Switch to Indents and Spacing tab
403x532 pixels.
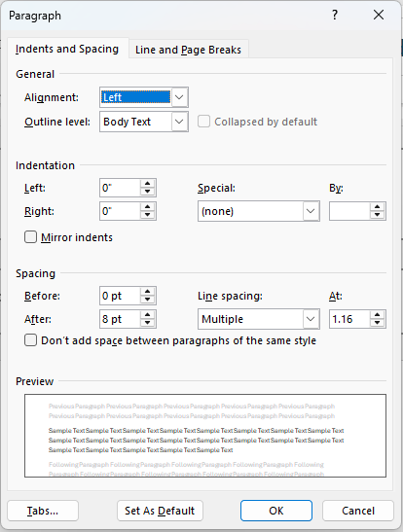(67, 49)
